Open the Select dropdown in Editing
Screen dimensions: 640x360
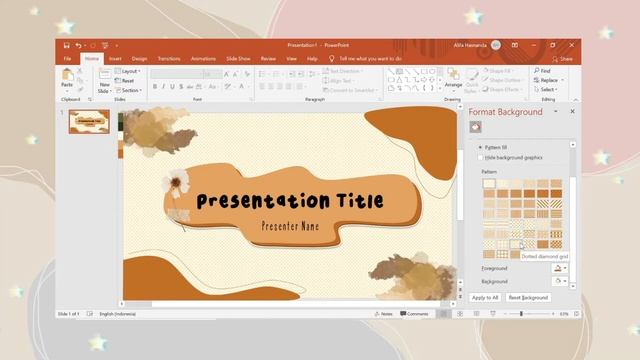(546, 89)
